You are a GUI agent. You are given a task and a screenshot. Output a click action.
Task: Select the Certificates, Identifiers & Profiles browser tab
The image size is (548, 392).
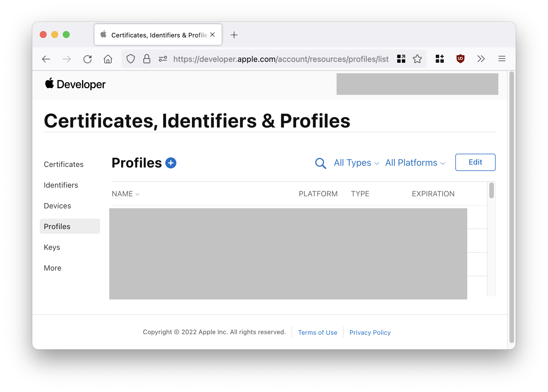click(158, 35)
